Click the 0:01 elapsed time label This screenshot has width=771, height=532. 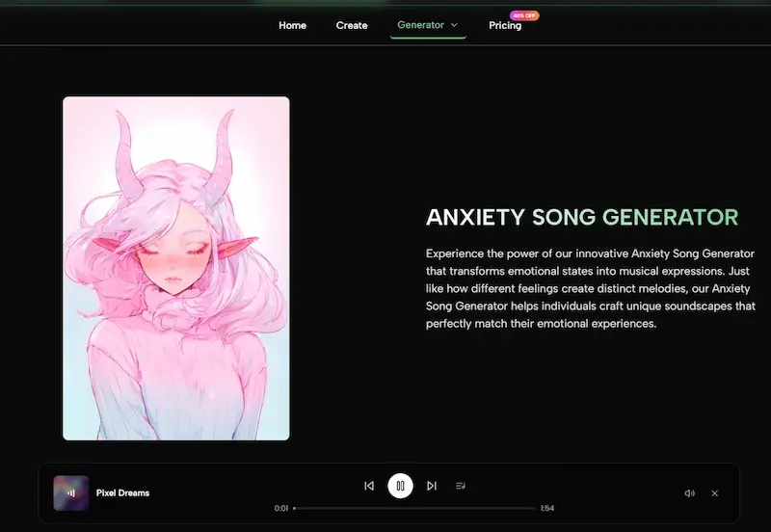(281, 509)
